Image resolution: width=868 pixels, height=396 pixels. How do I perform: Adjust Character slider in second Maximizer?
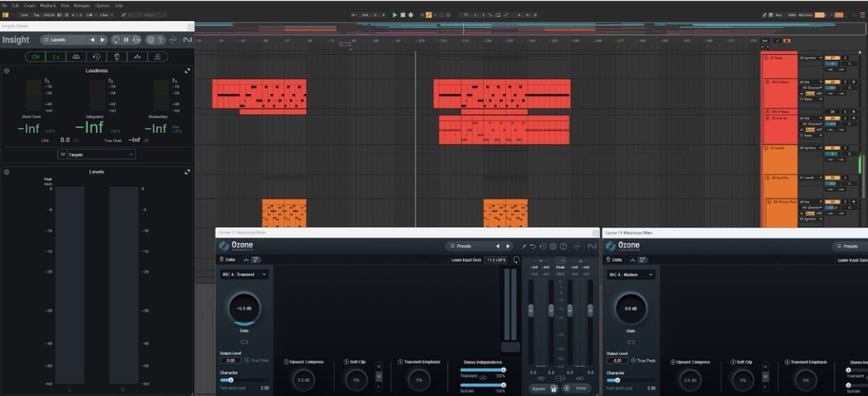[630, 379]
